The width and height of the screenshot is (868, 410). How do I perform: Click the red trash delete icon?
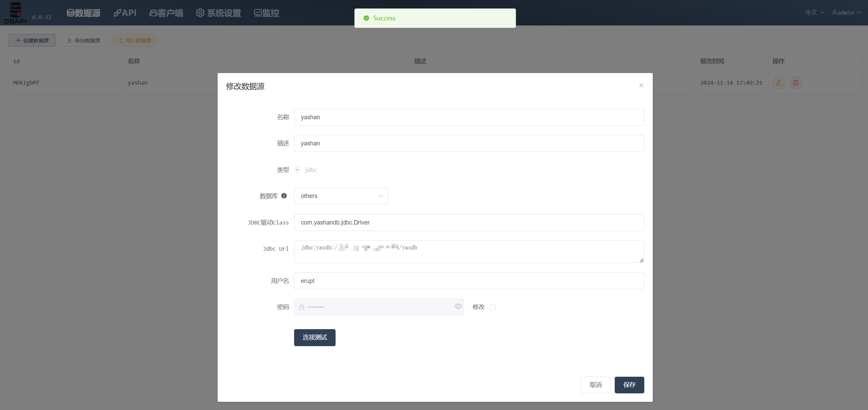pos(796,83)
